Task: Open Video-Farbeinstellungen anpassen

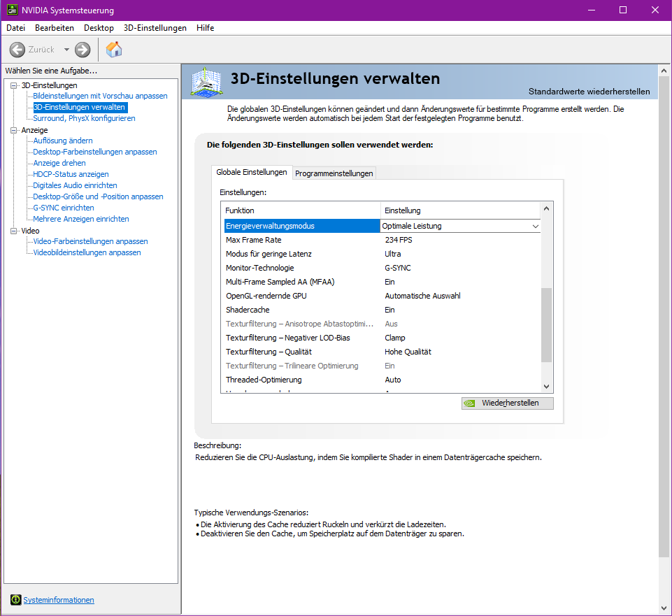Action: pyautogui.click(x=90, y=241)
